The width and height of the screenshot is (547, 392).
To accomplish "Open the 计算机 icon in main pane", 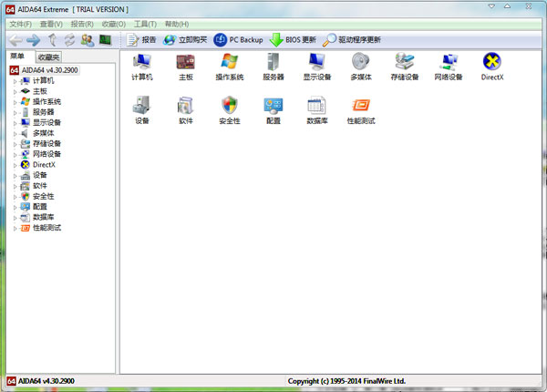I will point(142,67).
